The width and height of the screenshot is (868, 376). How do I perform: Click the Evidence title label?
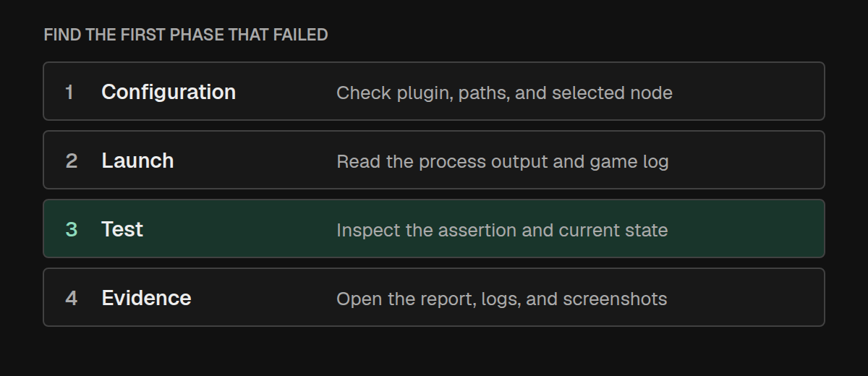pyautogui.click(x=146, y=298)
